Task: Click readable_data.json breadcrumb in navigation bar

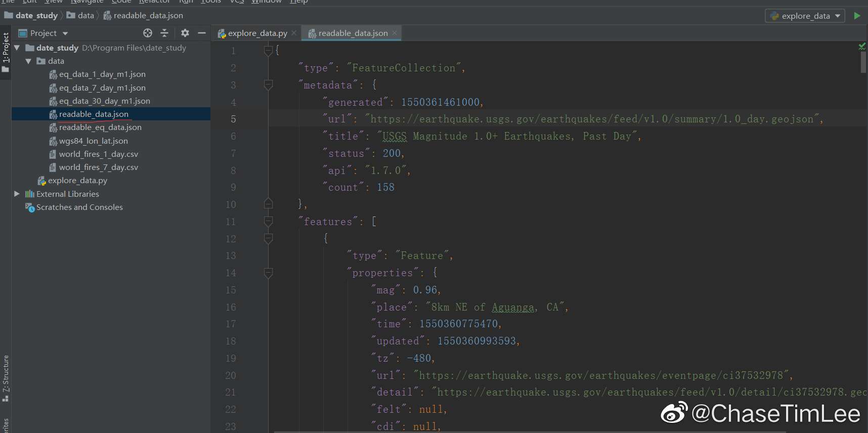Action: pyautogui.click(x=144, y=16)
